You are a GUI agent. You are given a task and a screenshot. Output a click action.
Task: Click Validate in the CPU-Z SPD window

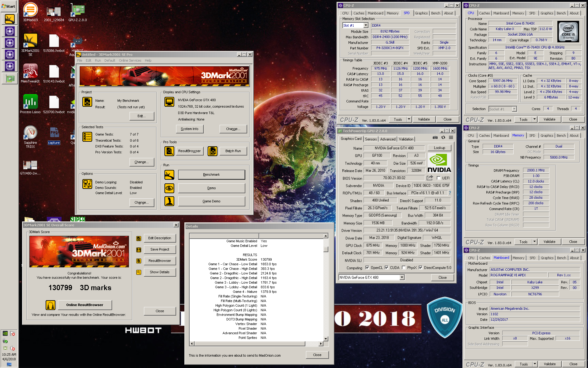click(424, 119)
